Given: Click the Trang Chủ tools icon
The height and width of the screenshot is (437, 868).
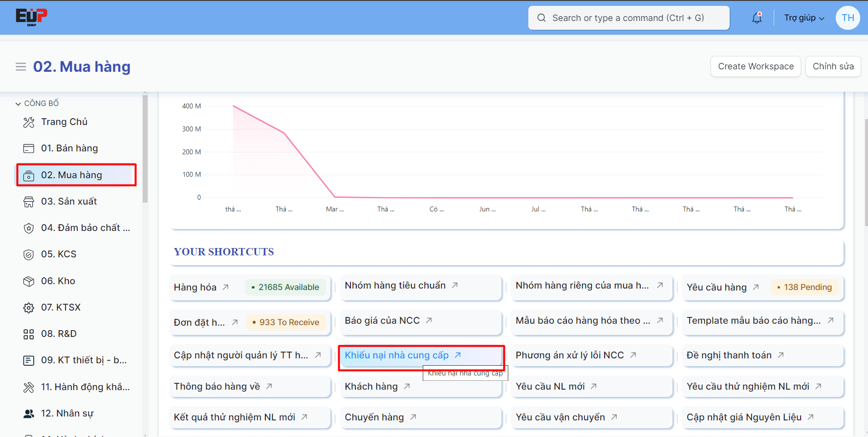Looking at the screenshot, I should pyautogui.click(x=29, y=122).
